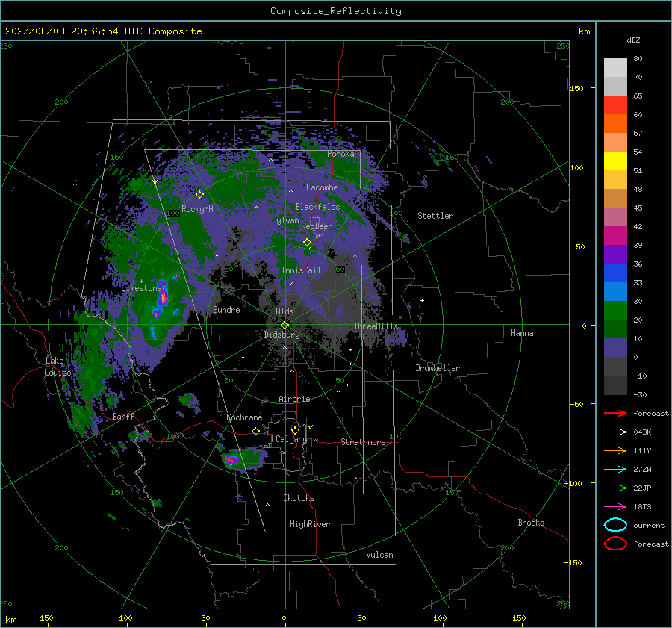
Task: Select the Innisfail label
Action: tap(301, 270)
